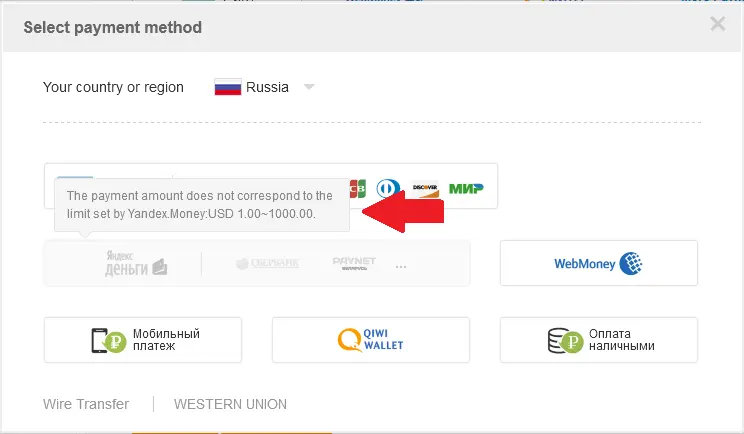
Task: Open the WESTERN UNION link
Action: [x=230, y=404]
